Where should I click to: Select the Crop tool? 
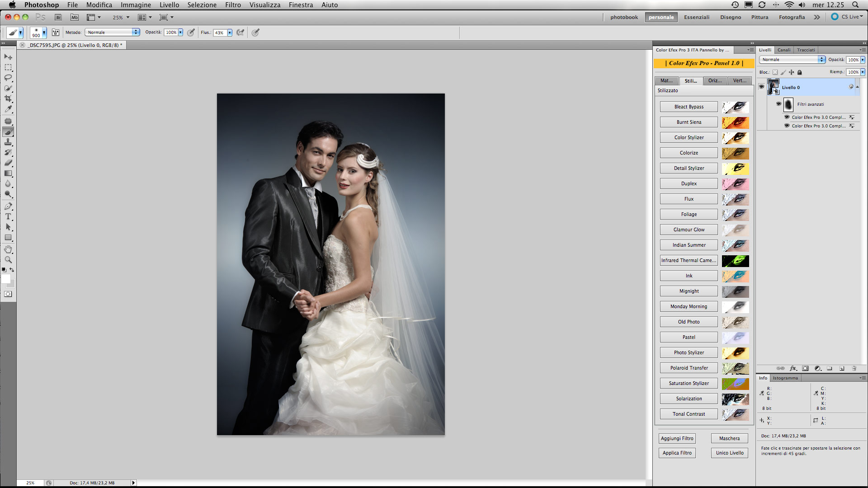pyautogui.click(x=8, y=99)
